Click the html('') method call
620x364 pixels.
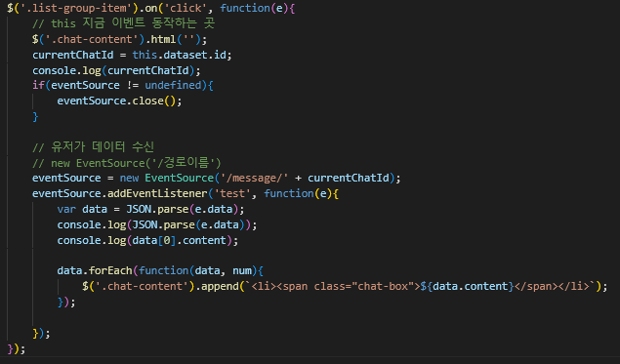coord(177,39)
